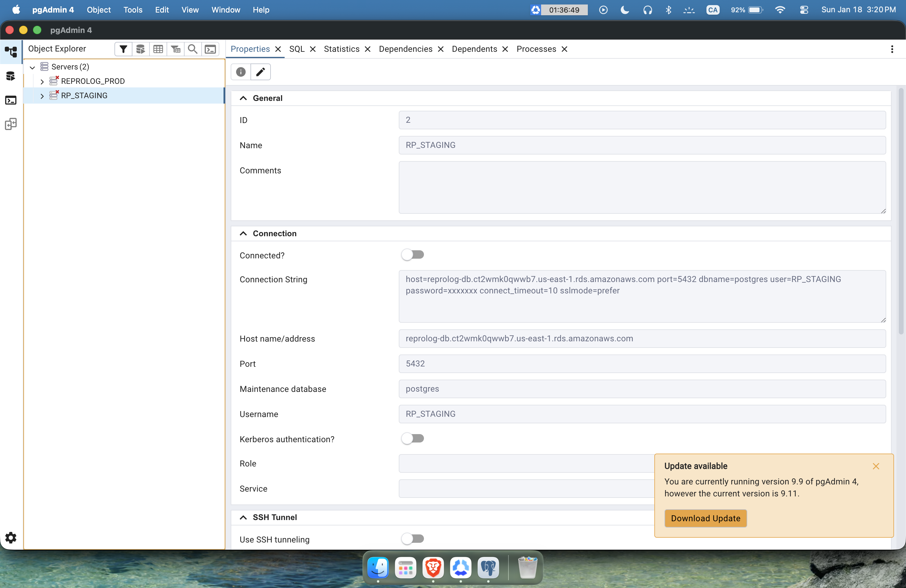This screenshot has width=906, height=588.
Task: Open Brave browser from the Dock
Action: coord(433,568)
